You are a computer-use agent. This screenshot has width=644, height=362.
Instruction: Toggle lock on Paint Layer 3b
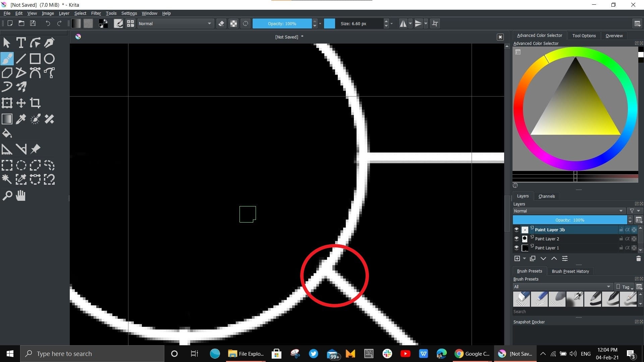621,230
